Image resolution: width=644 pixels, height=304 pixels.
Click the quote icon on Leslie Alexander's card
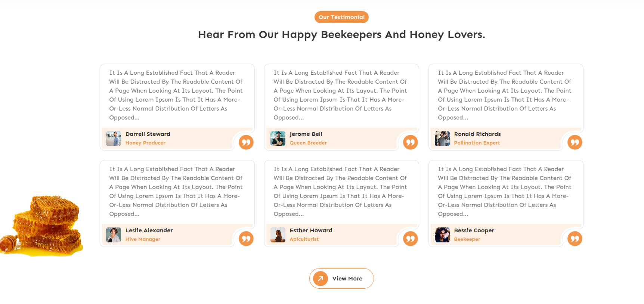(246, 239)
